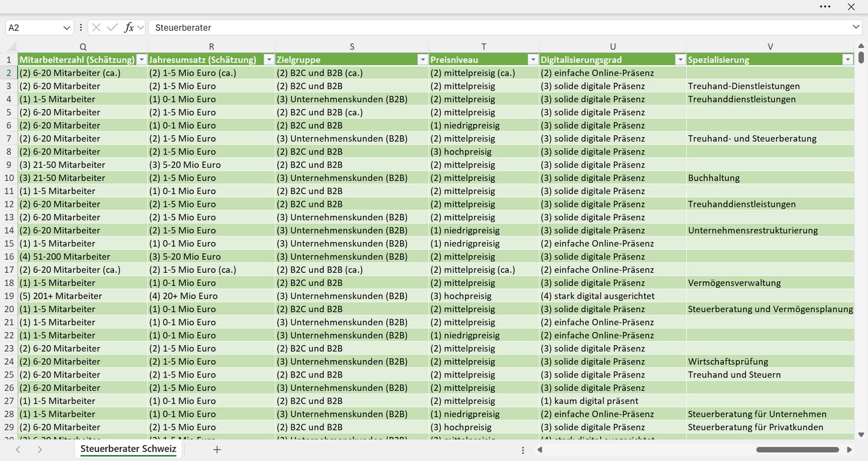Go to the next sheet with the right arrow

tap(40, 450)
